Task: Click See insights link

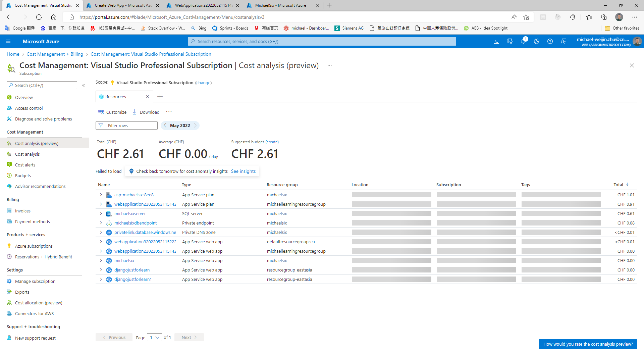Action: pos(243,171)
